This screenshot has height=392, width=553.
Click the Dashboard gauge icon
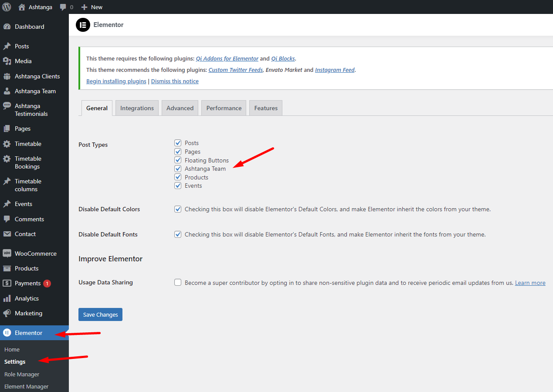[x=7, y=27]
